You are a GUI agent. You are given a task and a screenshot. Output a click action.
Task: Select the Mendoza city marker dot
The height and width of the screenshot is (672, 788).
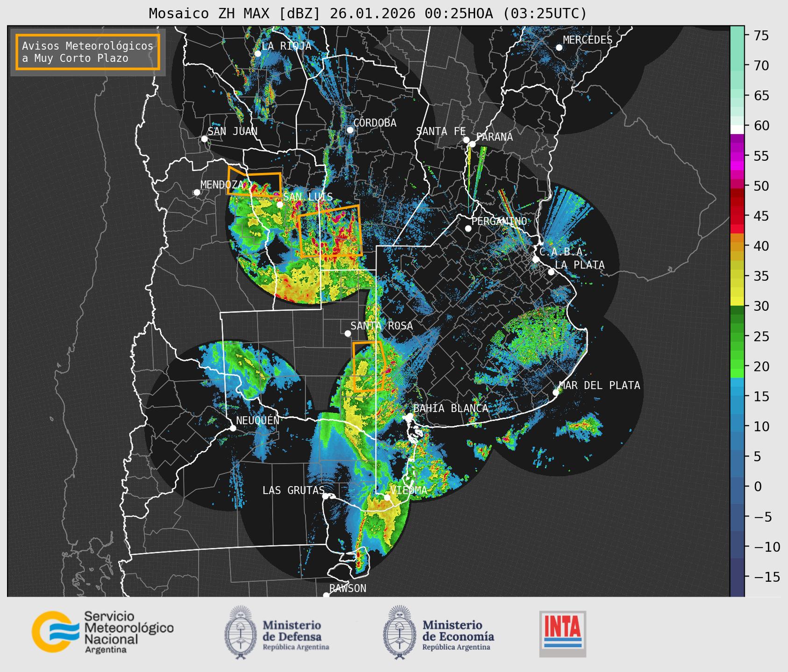197,193
